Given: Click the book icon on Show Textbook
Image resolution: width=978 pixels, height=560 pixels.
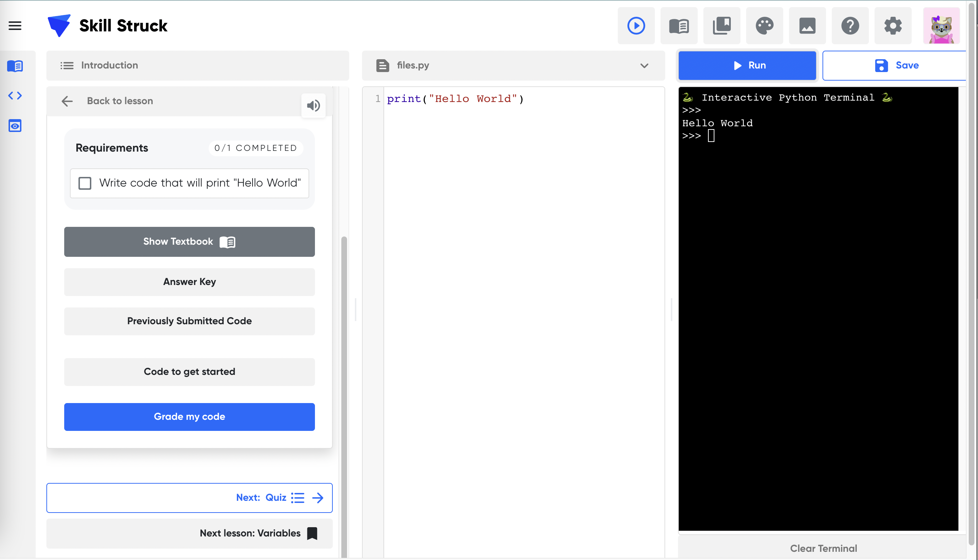Looking at the screenshot, I should [227, 242].
